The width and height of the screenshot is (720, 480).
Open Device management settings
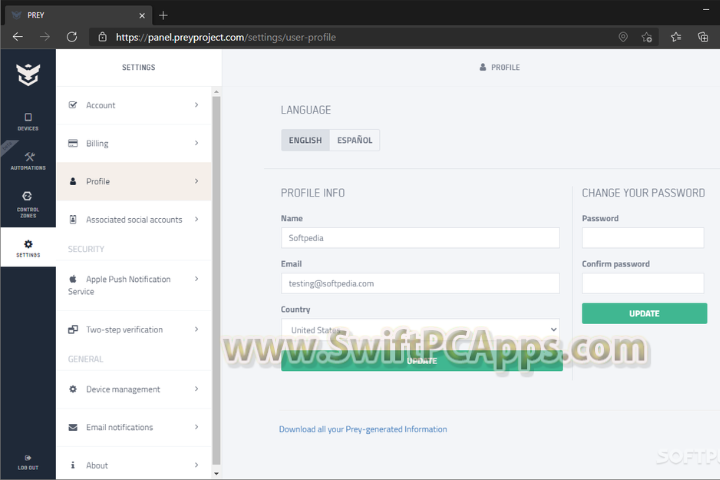click(x=134, y=390)
